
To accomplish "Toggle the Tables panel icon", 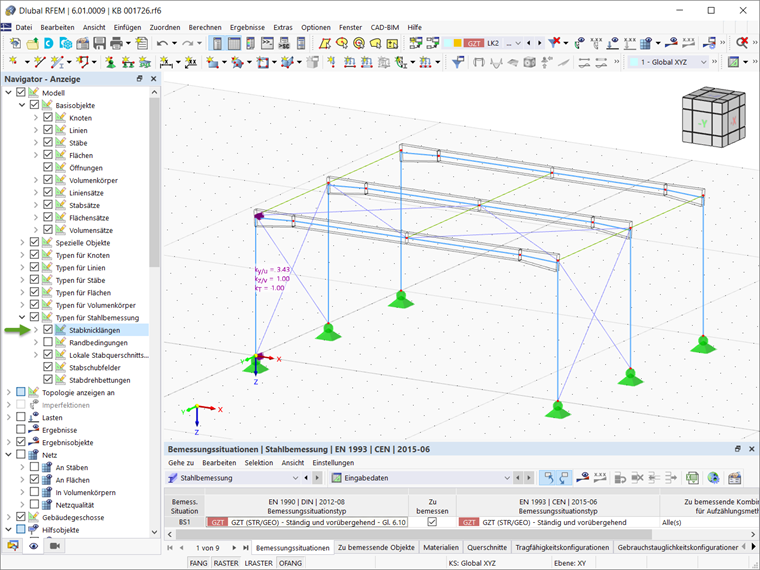I will point(234,43).
